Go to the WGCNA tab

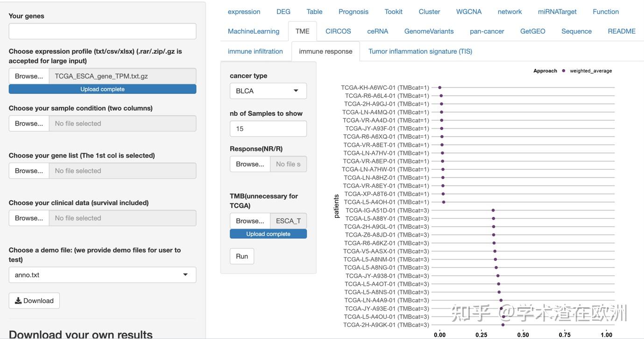[468, 11]
